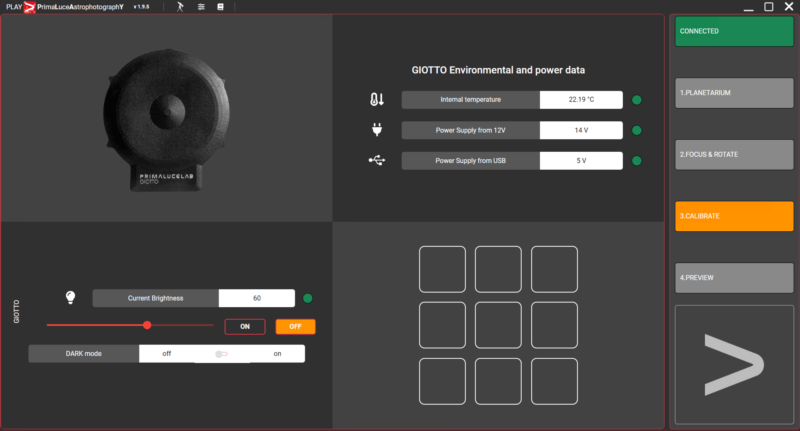This screenshot has height=431, width=800.
Task: Click green status dot for USB power supply
Action: pos(637,161)
